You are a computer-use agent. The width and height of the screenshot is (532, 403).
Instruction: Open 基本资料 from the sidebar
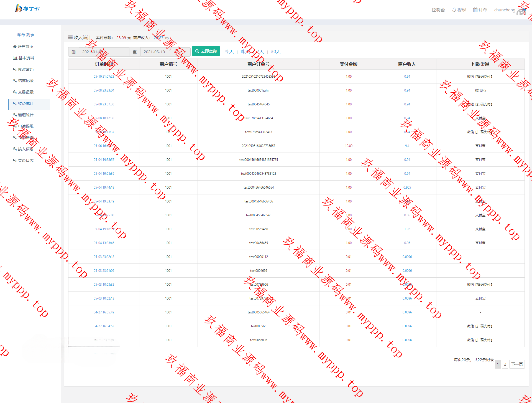pyautogui.click(x=26, y=58)
